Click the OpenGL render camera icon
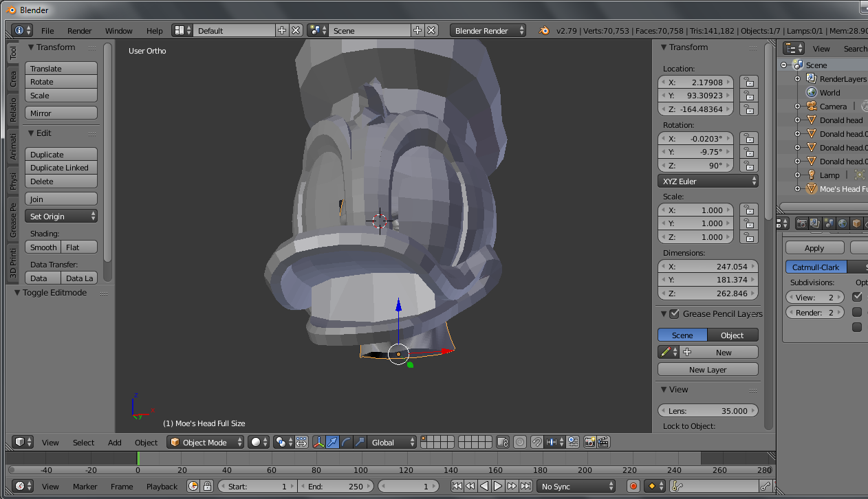The image size is (868, 499). pos(589,442)
